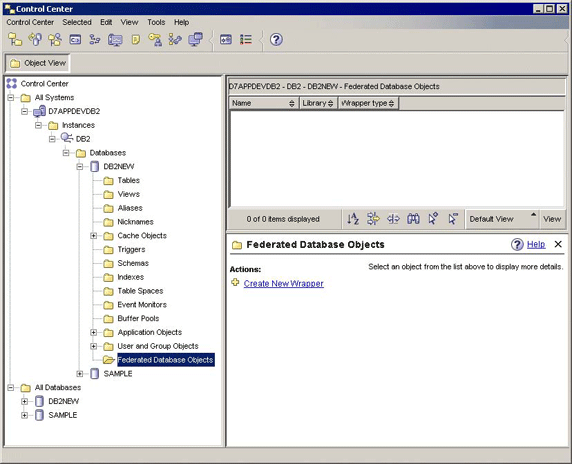Click the Customize Columns icon below the list
Viewport: 572px width, 464px height.
(393, 219)
